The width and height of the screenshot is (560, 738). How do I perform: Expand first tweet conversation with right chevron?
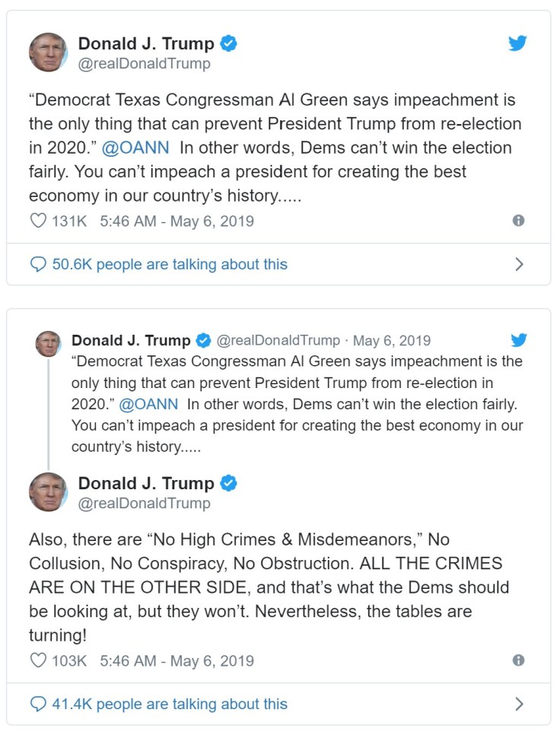(520, 265)
